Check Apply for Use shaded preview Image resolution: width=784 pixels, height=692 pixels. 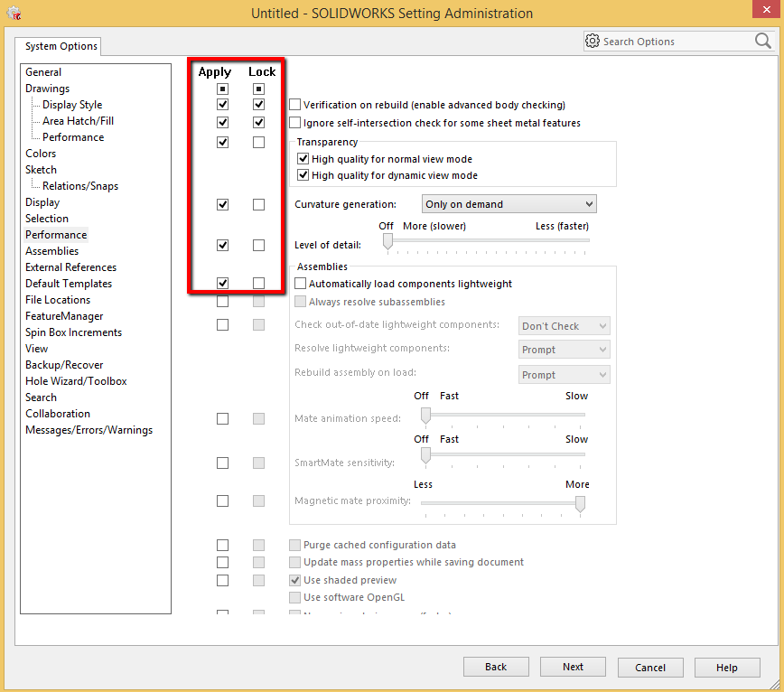coord(222,581)
